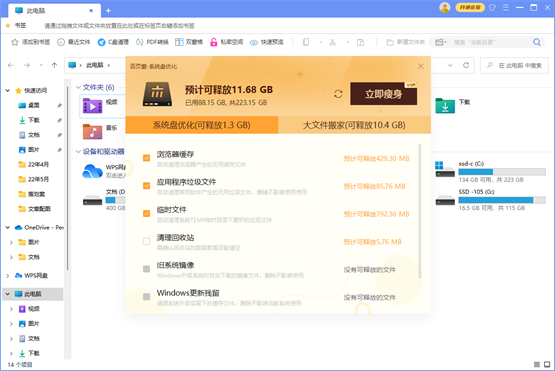Image resolution: width=555 pixels, height=371 pixels.
Task: Collapse the OneDrive tree node
Action: (x=8, y=227)
